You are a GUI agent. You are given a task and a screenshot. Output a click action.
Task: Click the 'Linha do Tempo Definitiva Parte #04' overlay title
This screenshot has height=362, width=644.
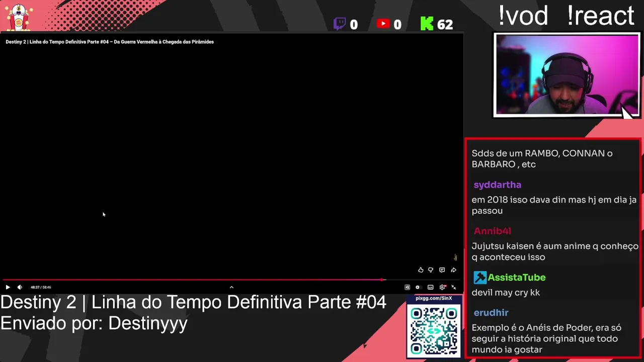[x=239, y=302]
